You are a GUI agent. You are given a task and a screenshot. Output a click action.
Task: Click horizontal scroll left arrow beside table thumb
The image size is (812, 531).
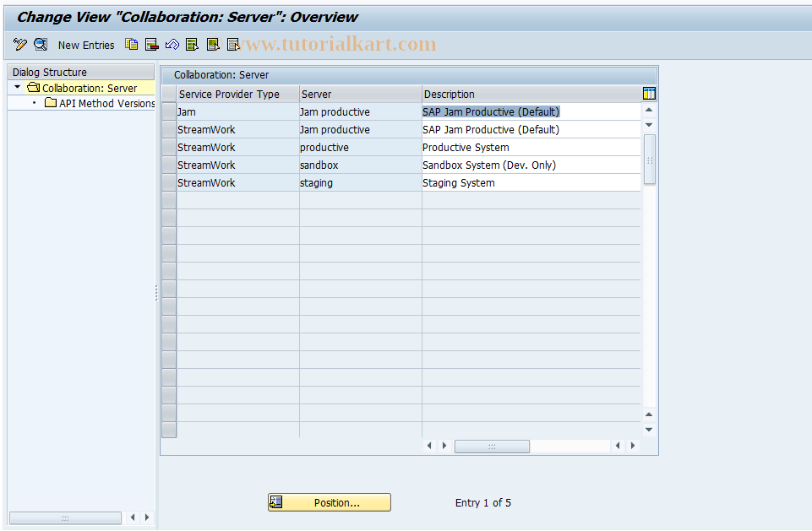(429, 446)
